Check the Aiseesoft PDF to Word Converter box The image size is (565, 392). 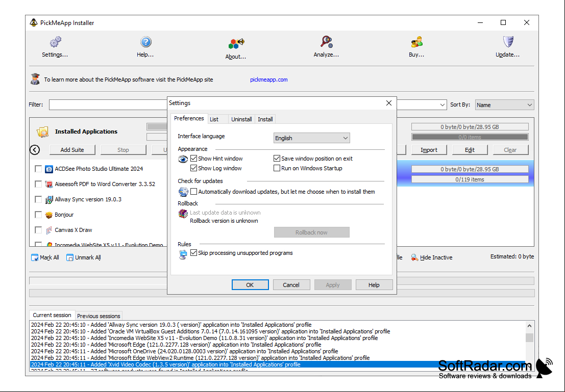pyautogui.click(x=38, y=185)
